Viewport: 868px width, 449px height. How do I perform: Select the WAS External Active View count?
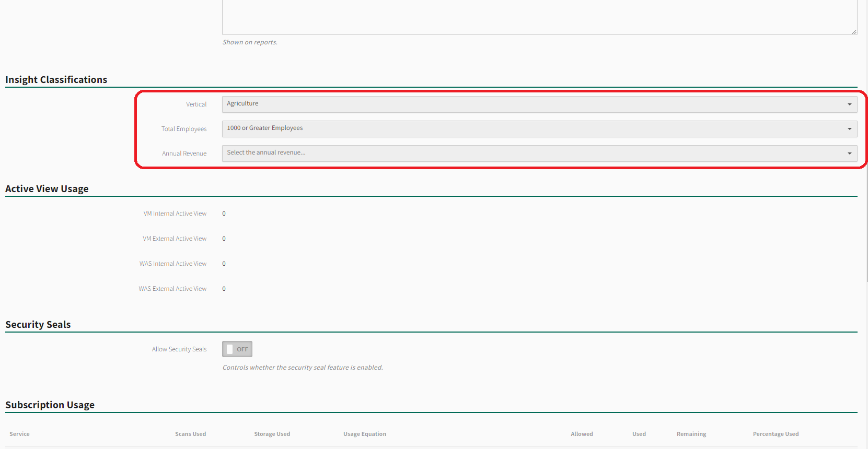click(x=224, y=289)
